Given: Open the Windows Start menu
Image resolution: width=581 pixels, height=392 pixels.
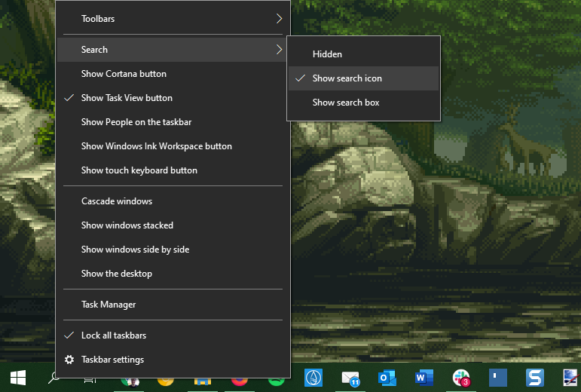Looking at the screenshot, I should tap(17, 377).
